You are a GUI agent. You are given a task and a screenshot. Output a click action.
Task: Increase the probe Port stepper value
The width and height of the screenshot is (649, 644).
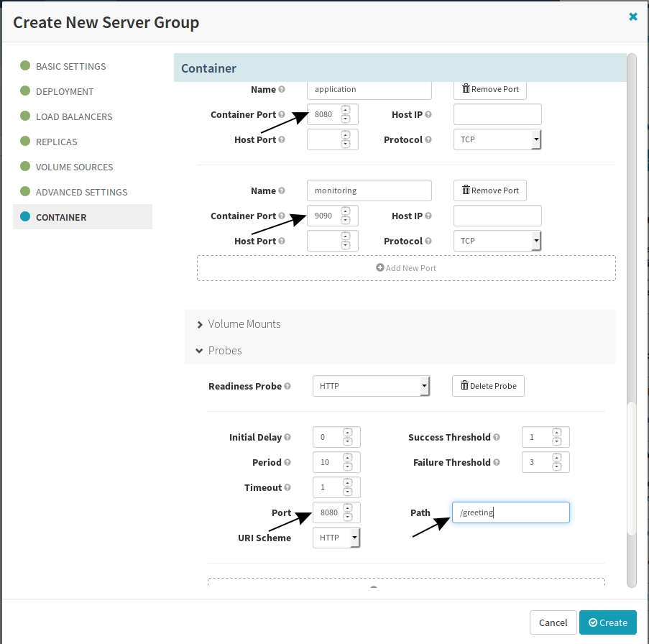pyautogui.click(x=348, y=508)
